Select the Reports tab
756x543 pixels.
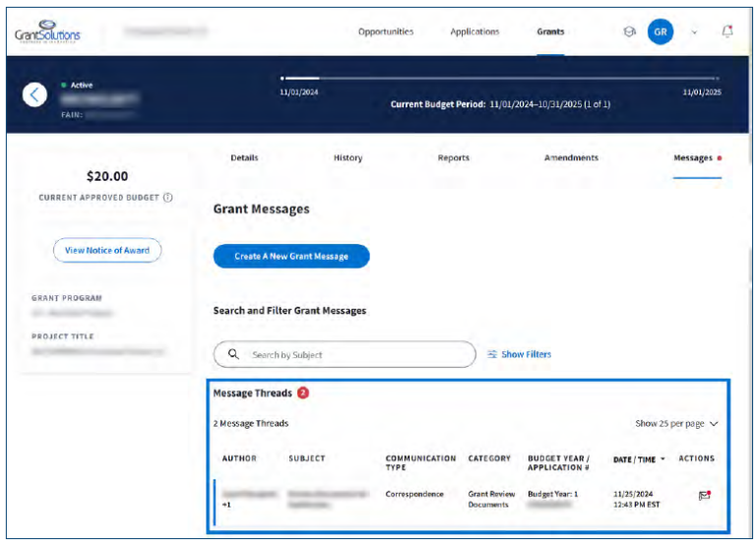click(453, 157)
